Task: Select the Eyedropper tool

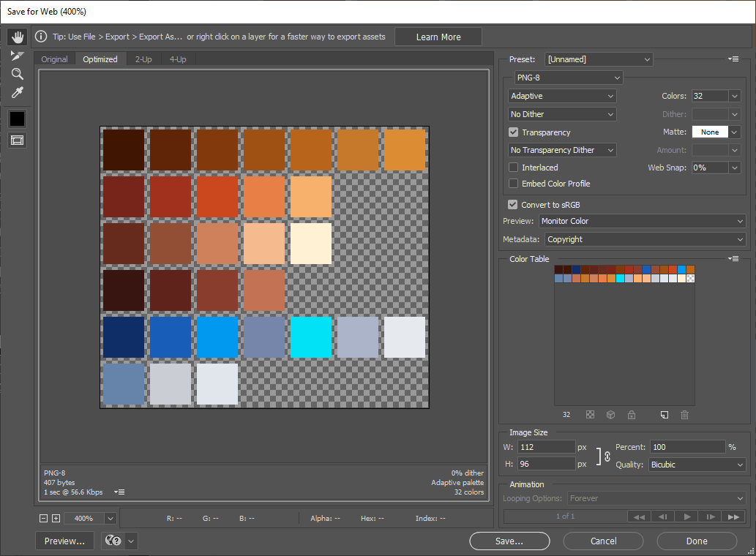Action: coord(17,92)
